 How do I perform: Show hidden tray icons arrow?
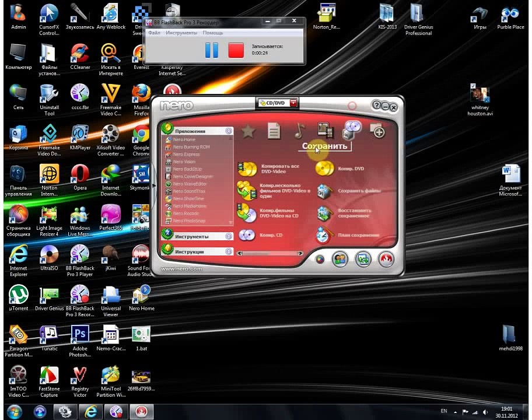click(x=456, y=412)
